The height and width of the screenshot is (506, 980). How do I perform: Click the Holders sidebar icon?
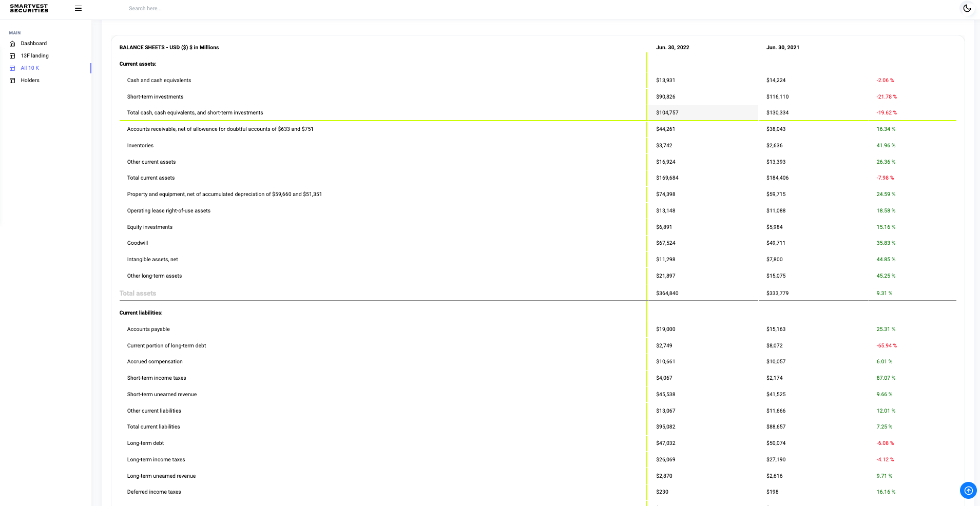[12, 81]
